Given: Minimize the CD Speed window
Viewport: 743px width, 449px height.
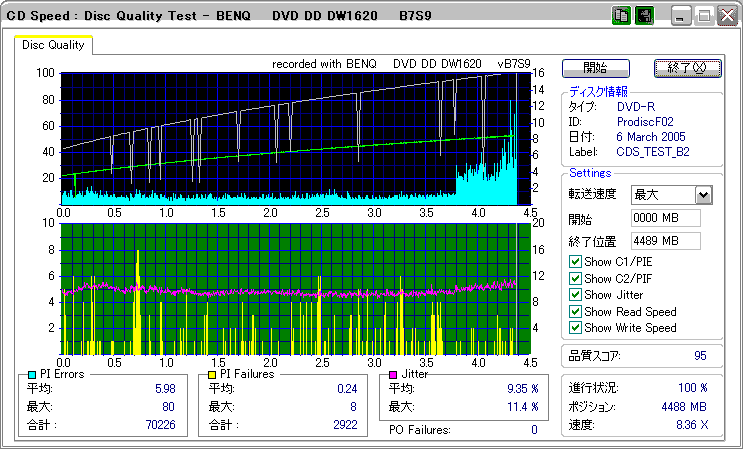Looking at the screenshot, I should 682,16.
